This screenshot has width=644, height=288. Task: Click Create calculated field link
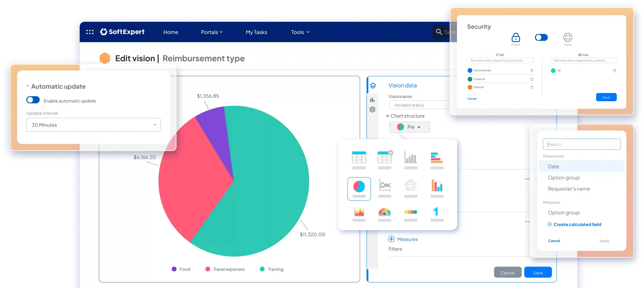574,224
